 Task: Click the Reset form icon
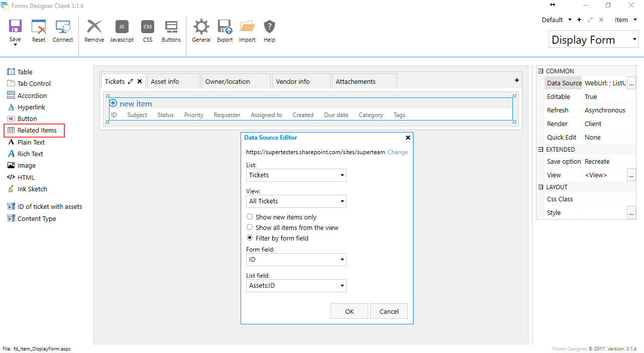coord(39,27)
